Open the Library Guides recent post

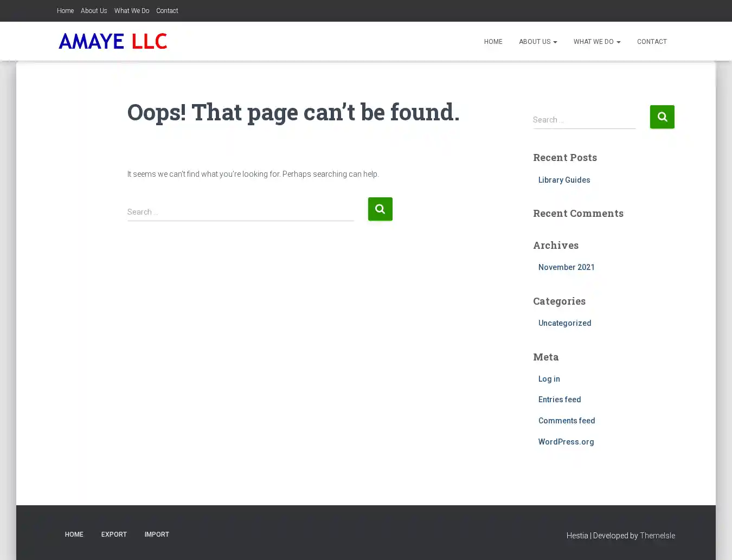click(x=564, y=180)
